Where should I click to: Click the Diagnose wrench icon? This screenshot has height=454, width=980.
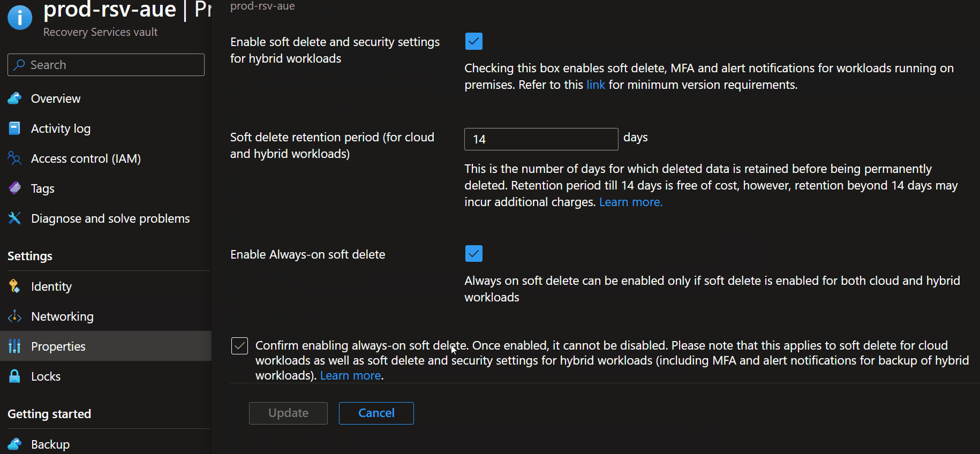click(15, 218)
